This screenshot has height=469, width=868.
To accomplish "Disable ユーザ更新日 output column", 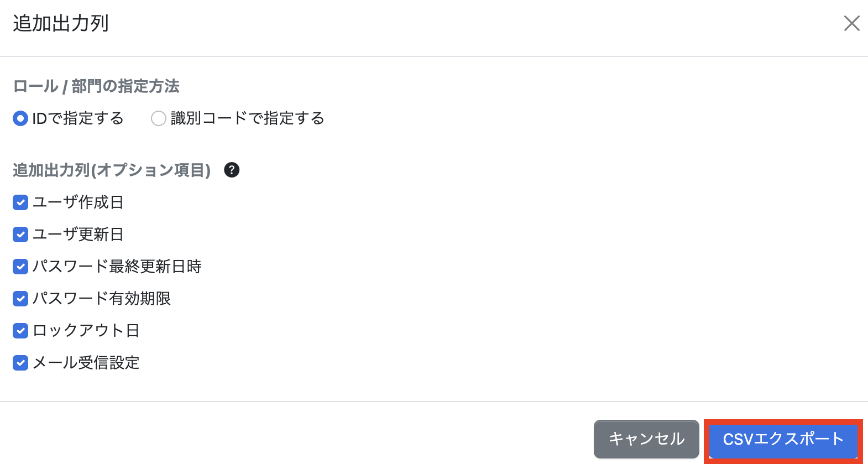I will pyautogui.click(x=20, y=234).
